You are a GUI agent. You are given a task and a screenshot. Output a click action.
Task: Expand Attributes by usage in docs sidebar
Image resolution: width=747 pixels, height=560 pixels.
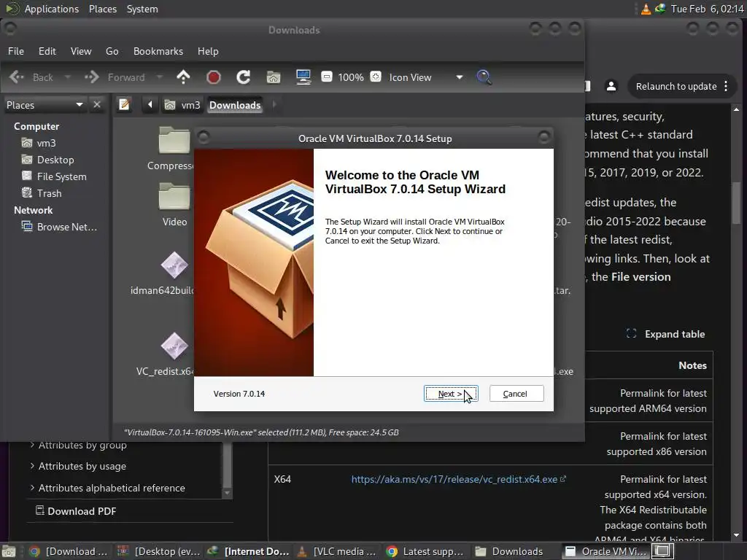pyautogui.click(x=79, y=466)
